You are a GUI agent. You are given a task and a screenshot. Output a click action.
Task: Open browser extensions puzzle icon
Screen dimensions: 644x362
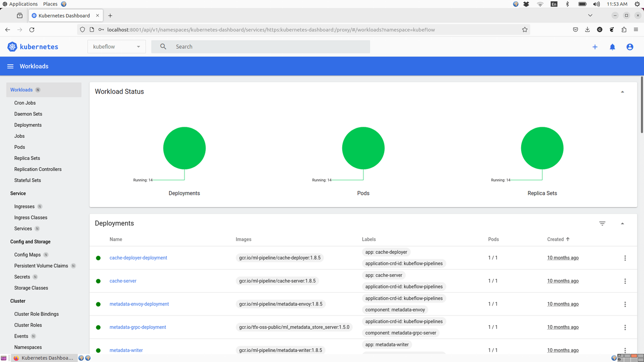click(624, 30)
